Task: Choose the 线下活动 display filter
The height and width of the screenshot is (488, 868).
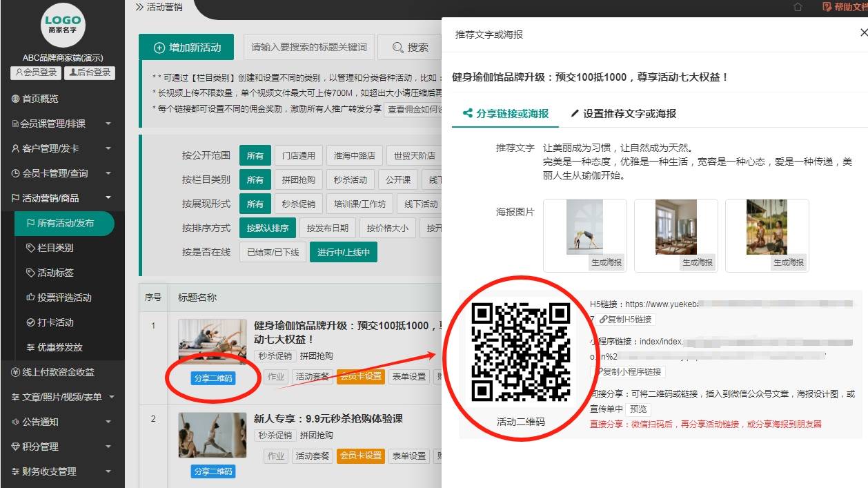Action: click(421, 204)
